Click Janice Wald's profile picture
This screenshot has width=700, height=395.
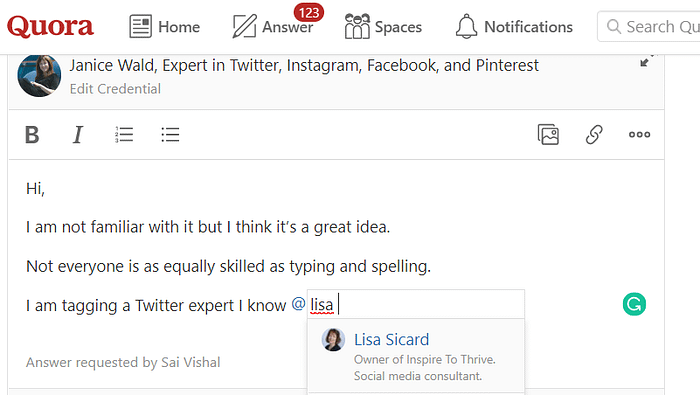(39, 75)
